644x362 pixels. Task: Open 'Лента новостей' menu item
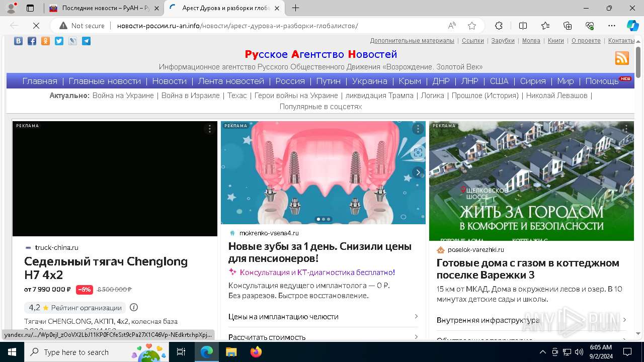tap(231, 81)
